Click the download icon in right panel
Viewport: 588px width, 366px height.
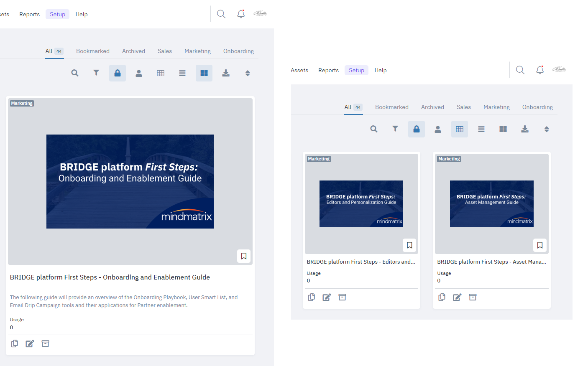click(x=525, y=129)
